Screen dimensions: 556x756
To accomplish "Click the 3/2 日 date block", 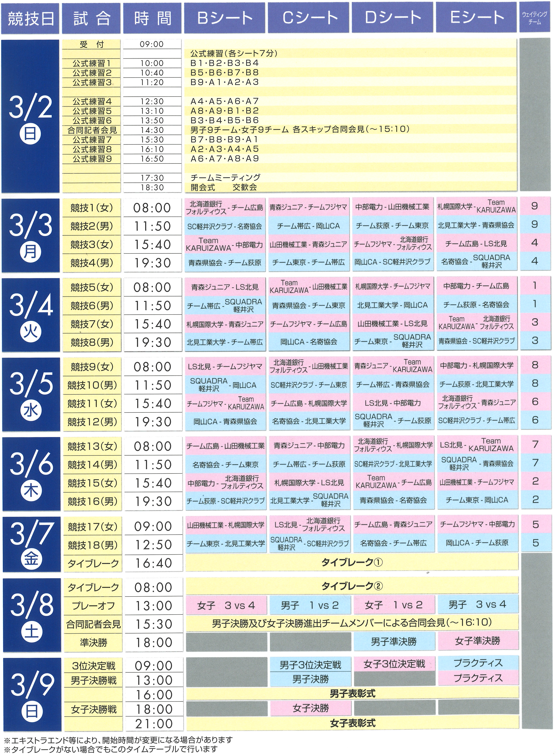I will coord(30,116).
